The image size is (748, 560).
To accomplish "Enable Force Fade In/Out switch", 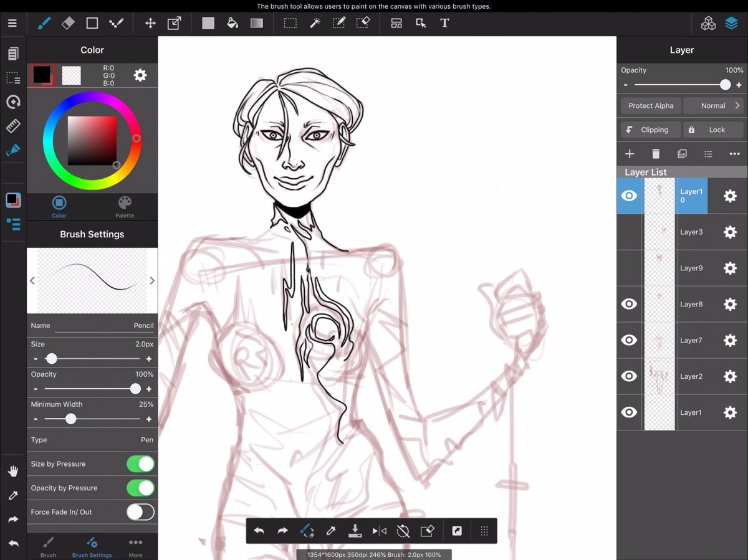I will [x=140, y=512].
